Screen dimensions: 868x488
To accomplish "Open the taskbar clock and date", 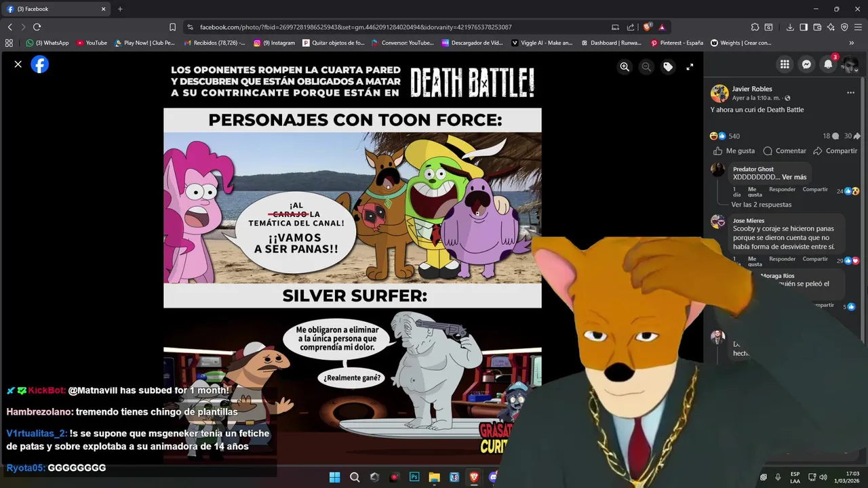I will 847,477.
